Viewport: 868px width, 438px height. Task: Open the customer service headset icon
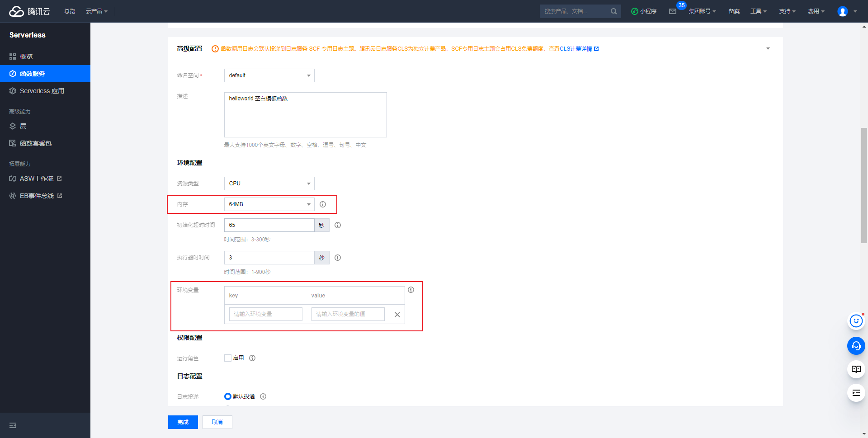coord(856,346)
